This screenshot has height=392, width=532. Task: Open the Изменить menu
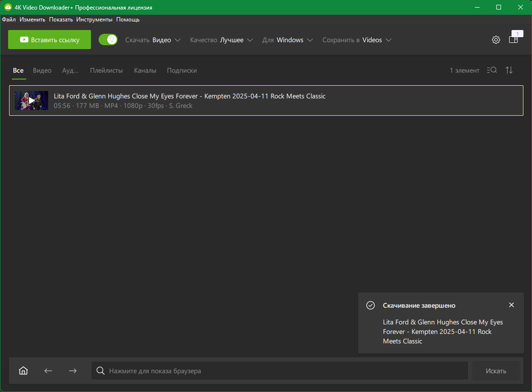32,20
